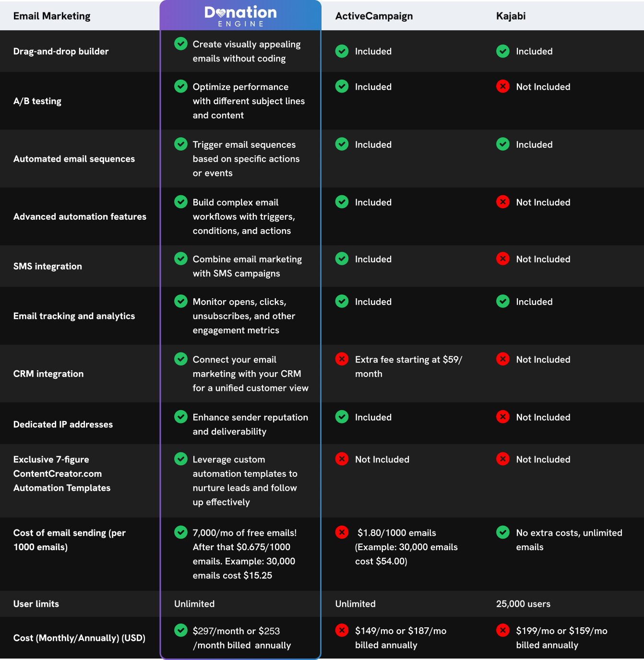Click red X beside ActiveCampaign $1.80/1000 emails
Image resolution: width=644 pixels, height=660 pixels.
[342, 532]
